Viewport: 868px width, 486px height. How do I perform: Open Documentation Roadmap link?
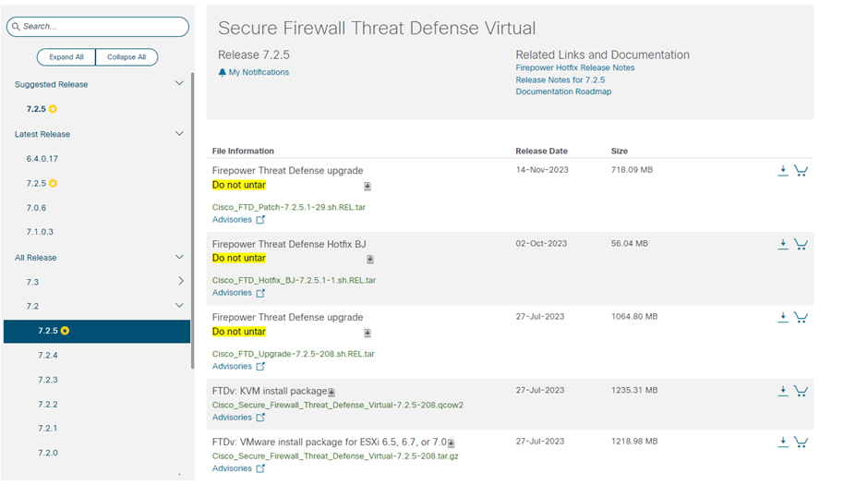pyautogui.click(x=563, y=91)
